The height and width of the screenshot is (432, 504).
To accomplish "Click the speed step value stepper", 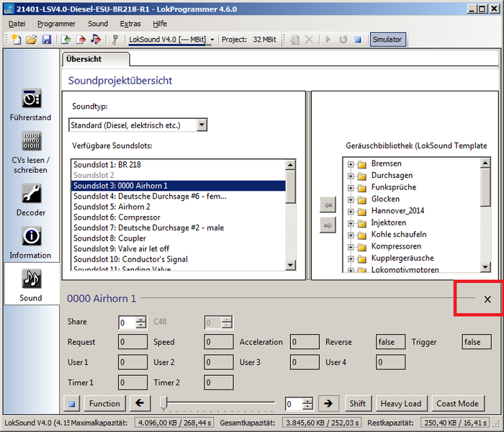I will pyautogui.click(x=307, y=404).
